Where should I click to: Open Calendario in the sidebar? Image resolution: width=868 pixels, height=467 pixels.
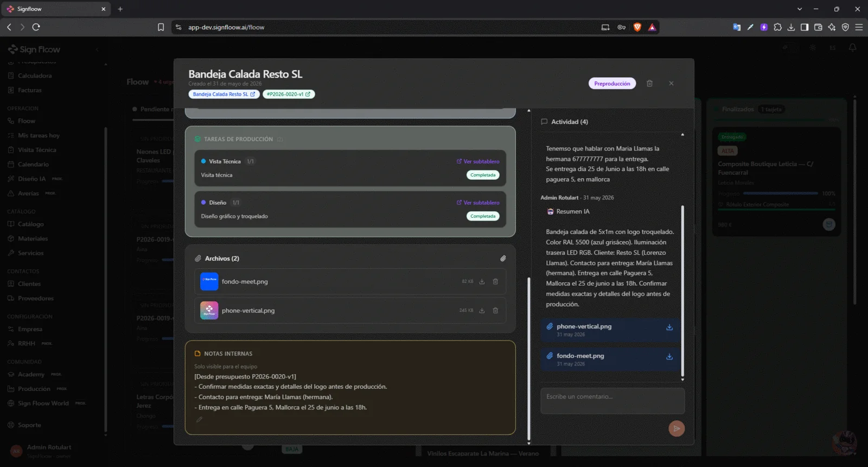click(33, 165)
